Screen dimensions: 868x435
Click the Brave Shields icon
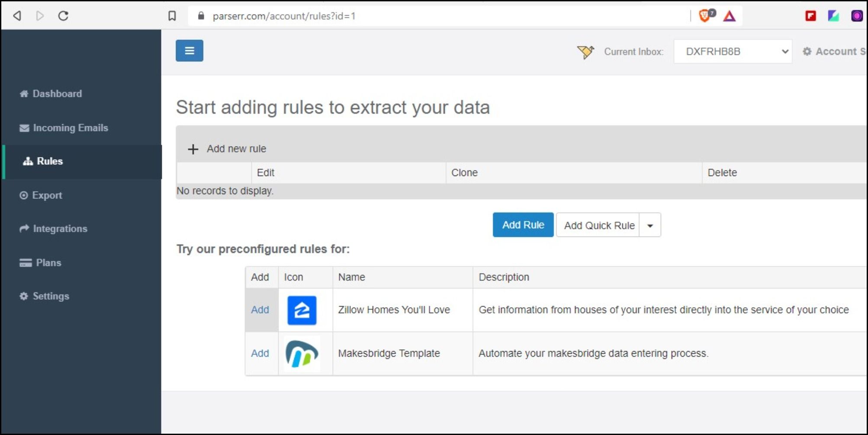(705, 16)
